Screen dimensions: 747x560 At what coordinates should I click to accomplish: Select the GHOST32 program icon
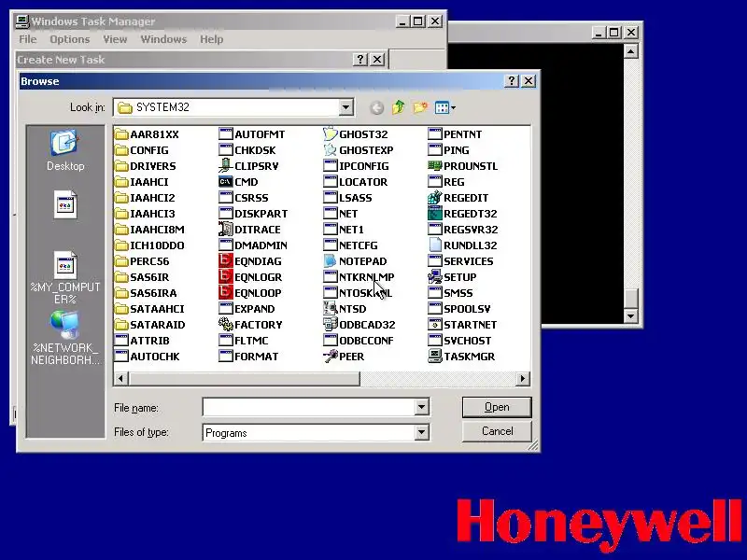click(330, 134)
